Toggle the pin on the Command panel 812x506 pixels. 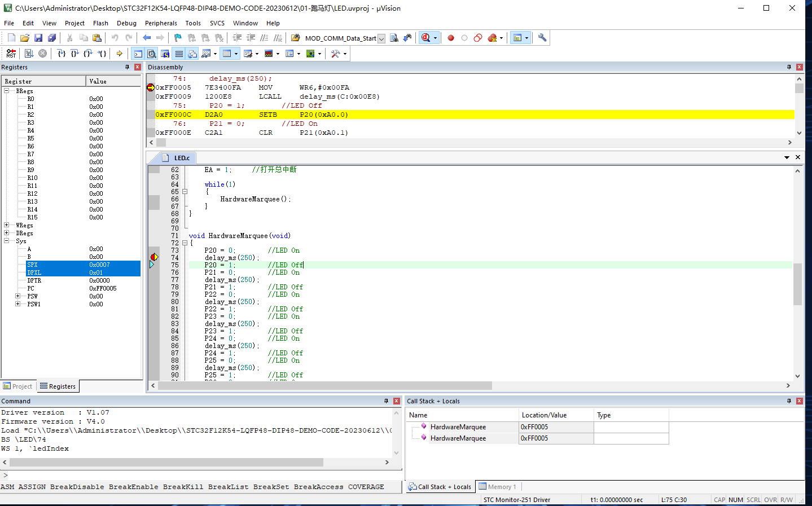(x=386, y=401)
